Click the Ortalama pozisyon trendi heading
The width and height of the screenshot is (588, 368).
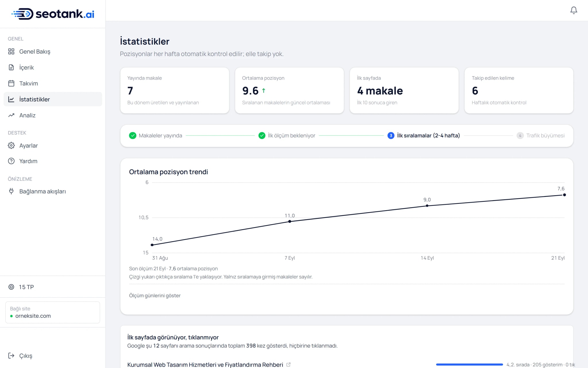click(168, 172)
